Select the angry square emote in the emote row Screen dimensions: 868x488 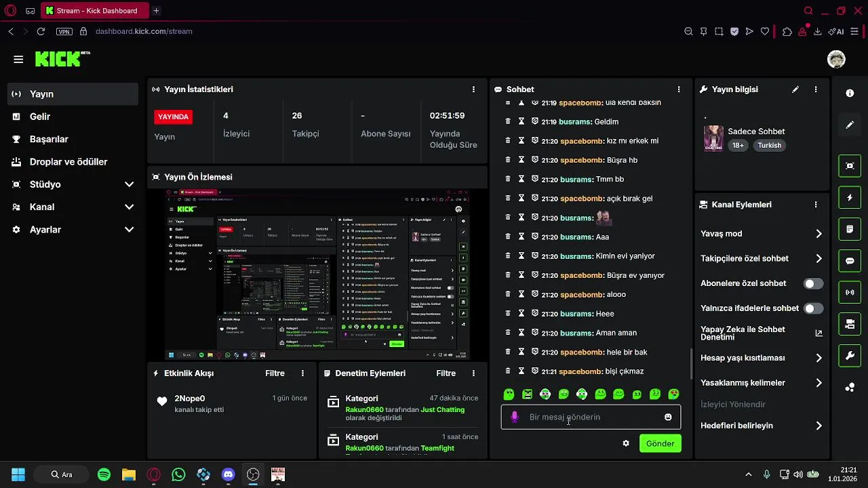(527, 394)
